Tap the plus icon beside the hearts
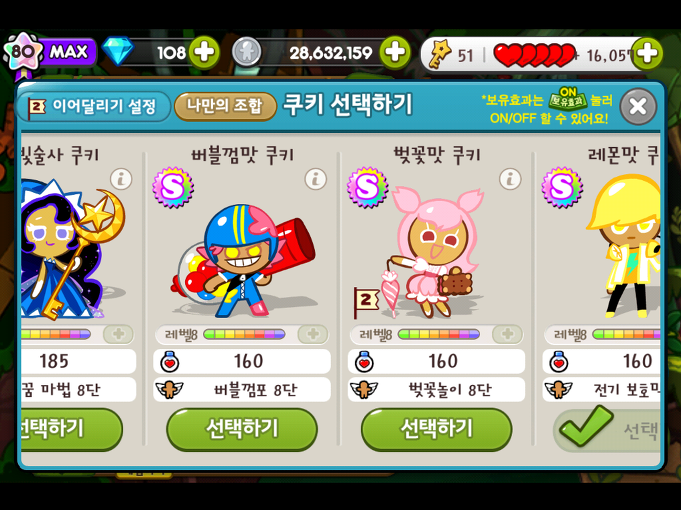The image size is (681, 510). coord(647,53)
